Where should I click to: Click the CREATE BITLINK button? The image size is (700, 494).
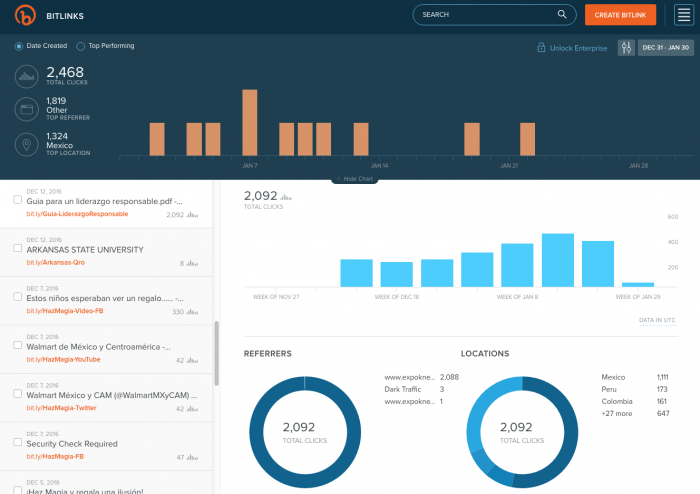tap(620, 15)
